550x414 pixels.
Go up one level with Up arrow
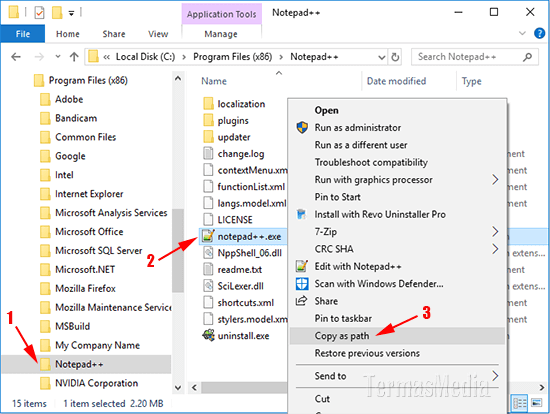[74, 57]
